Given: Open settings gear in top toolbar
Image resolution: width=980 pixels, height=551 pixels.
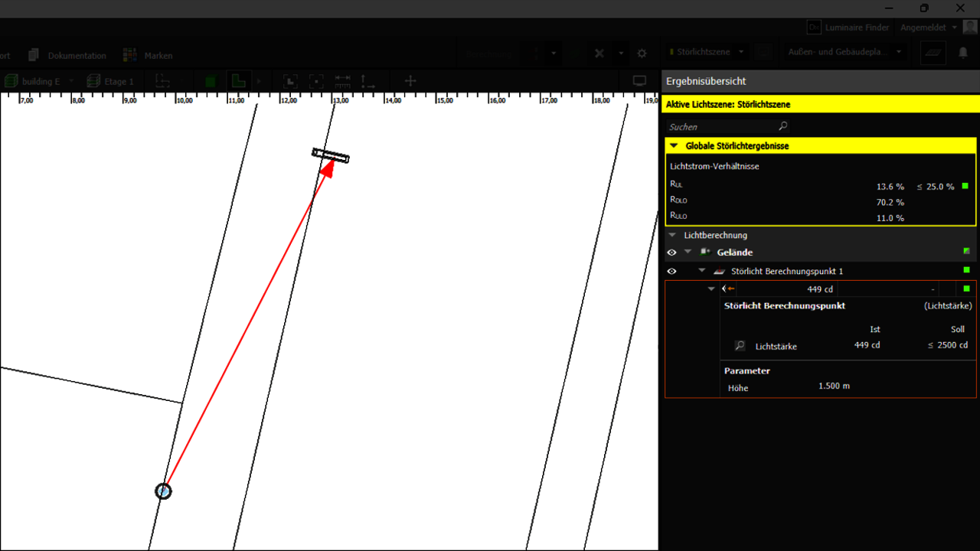Looking at the screenshot, I should [642, 54].
